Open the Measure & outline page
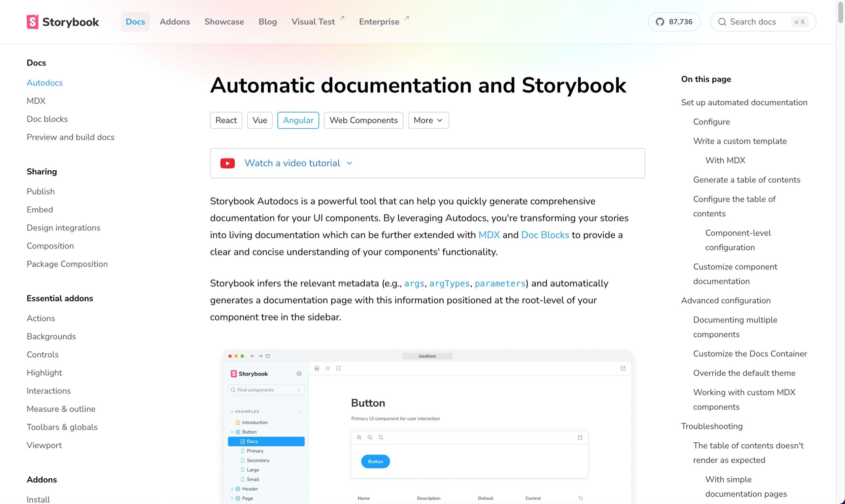The height and width of the screenshot is (504, 845). point(61,409)
